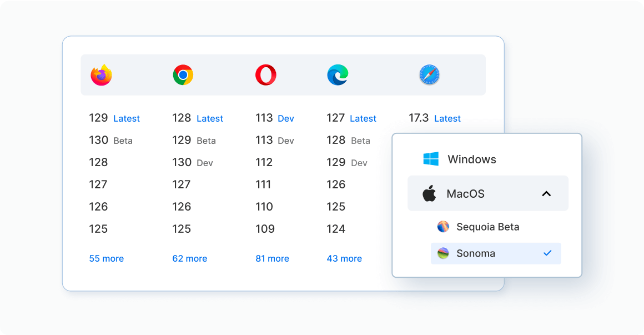This screenshot has width=644, height=335.
Task: Show 55 more Firefox versions
Action: click(106, 258)
